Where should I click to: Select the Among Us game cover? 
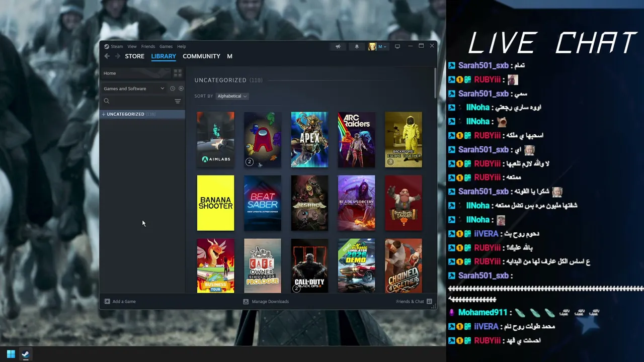pos(263,140)
